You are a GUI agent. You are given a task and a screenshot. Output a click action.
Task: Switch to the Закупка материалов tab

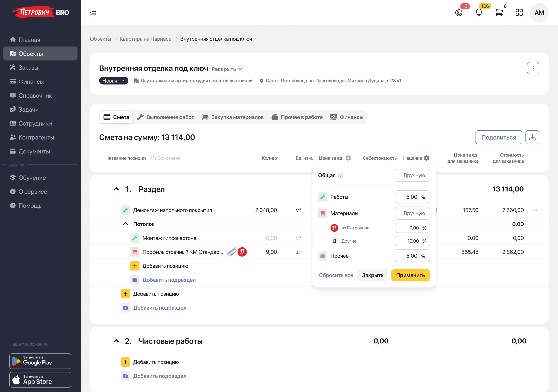coord(232,117)
